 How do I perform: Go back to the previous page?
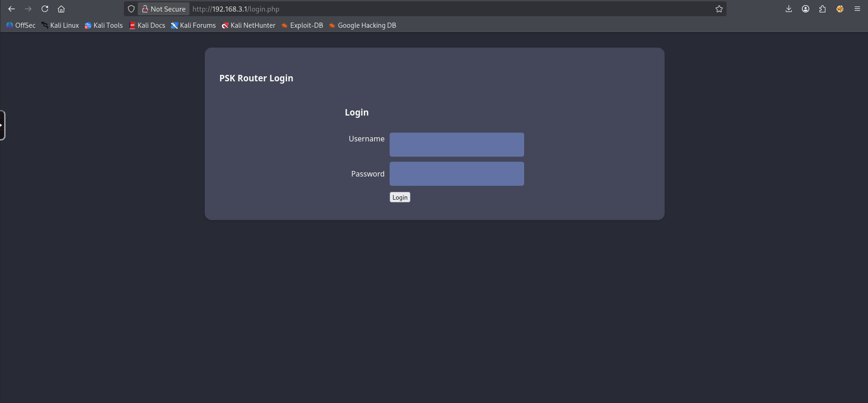[12, 9]
